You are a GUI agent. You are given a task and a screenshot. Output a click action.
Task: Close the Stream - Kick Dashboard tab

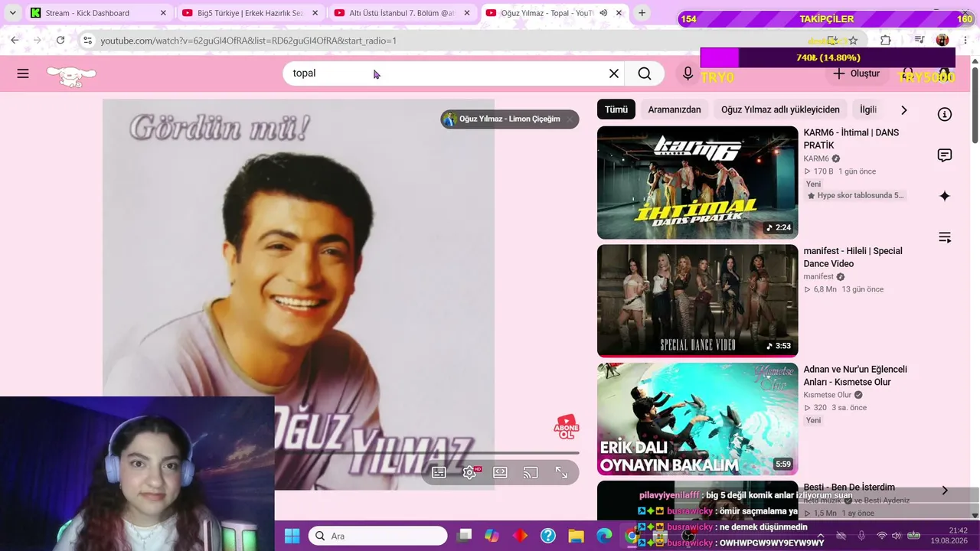click(x=163, y=13)
